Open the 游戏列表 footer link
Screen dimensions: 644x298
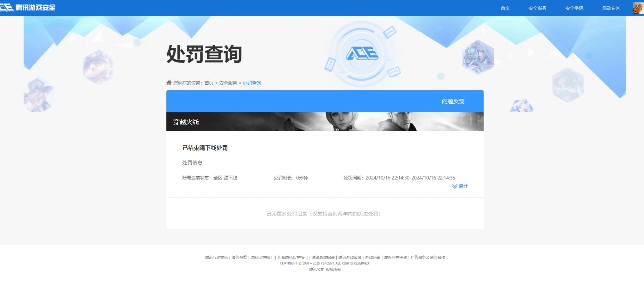pyautogui.click(x=373, y=257)
